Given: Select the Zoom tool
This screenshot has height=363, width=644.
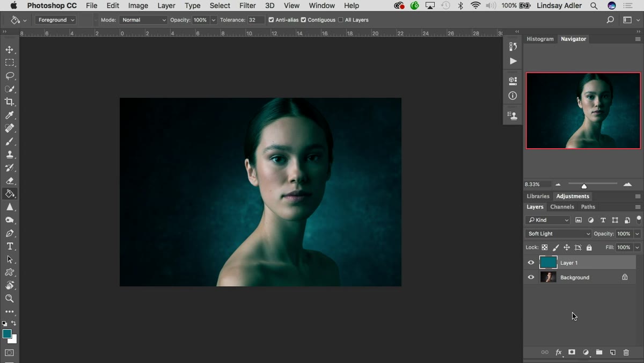Looking at the screenshot, I should click(x=10, y=299).
